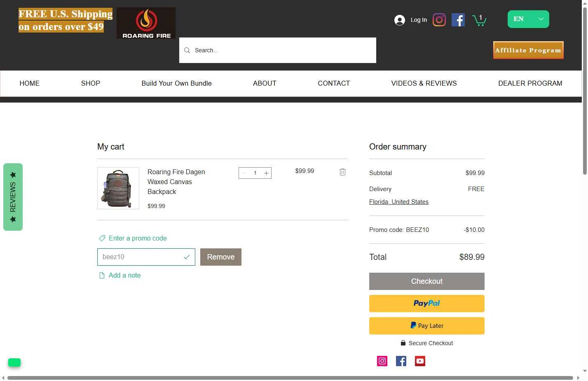Click the Subtotal label
This screenshot has width=588, height=381.
(x=380, y=173)
